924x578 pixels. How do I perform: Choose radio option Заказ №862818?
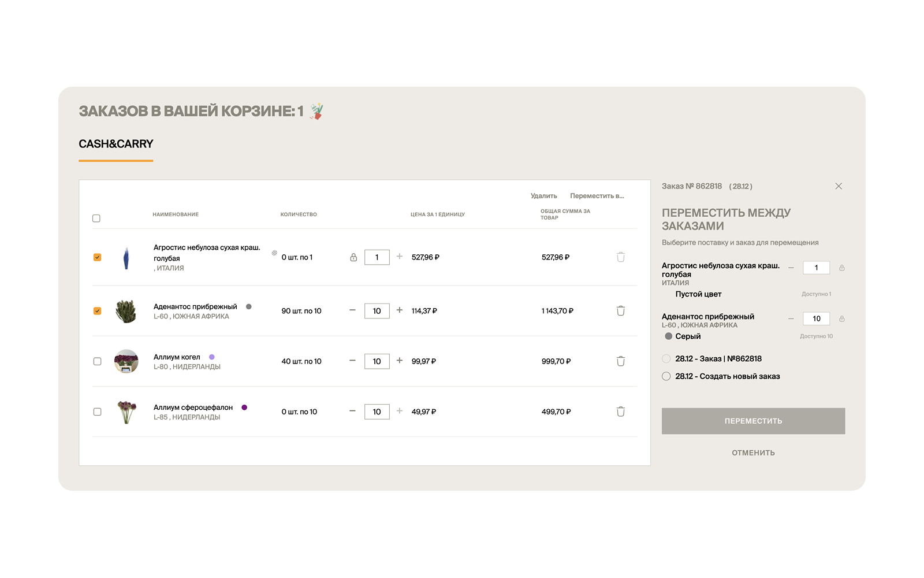point(666,359)
